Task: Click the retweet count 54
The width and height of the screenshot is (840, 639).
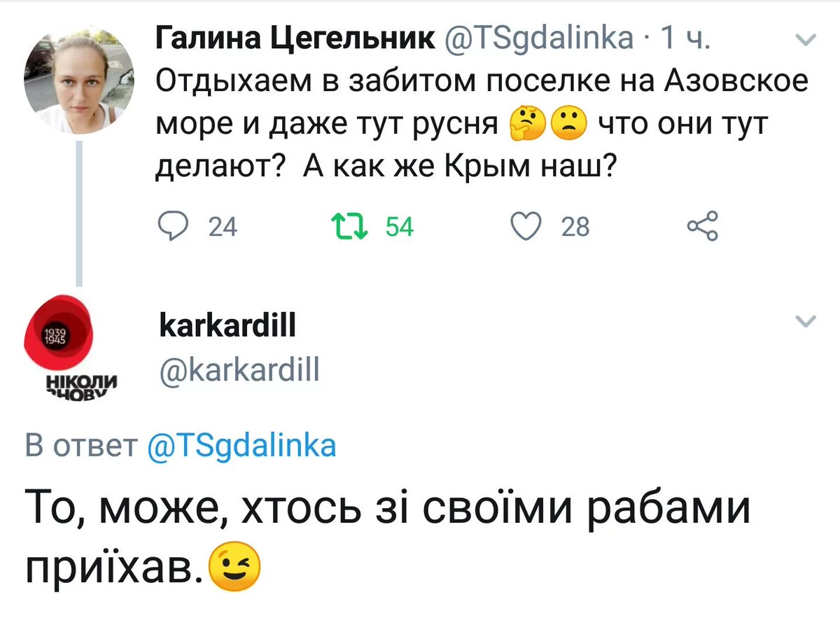Action: [x=400, y=227]
